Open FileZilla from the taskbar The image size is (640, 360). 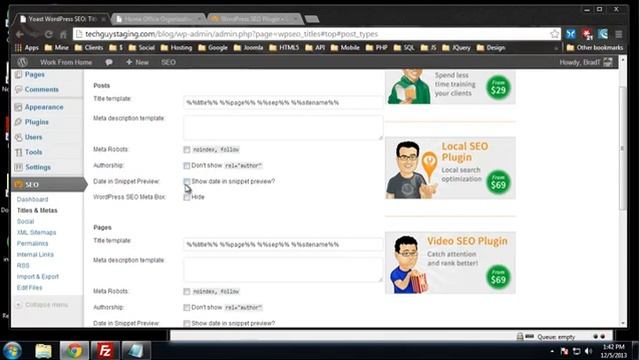[x=105, y=351]
